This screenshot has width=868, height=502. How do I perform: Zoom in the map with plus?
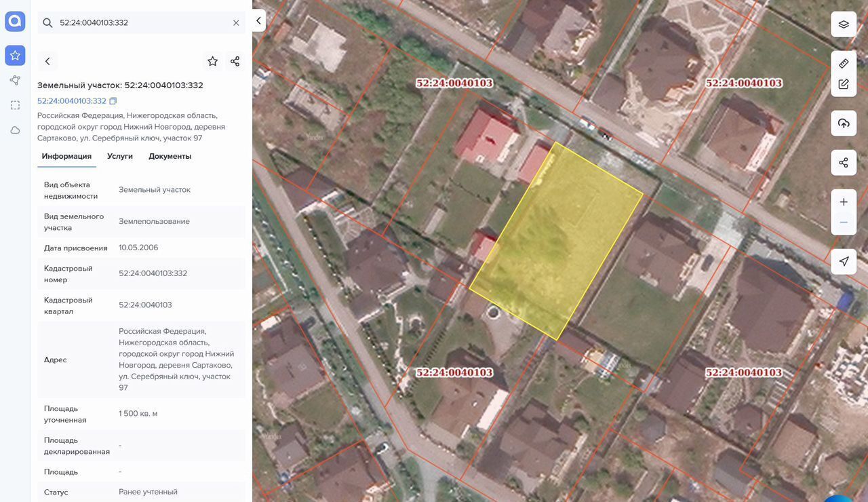844,201
